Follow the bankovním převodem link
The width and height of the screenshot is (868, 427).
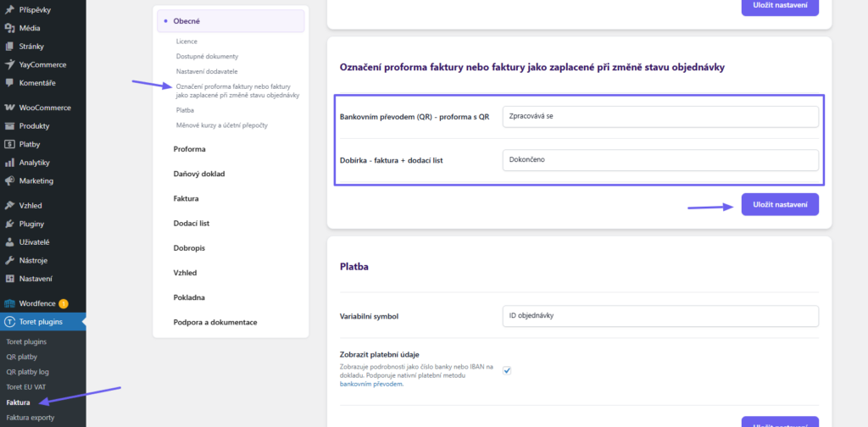click(371, 384)
